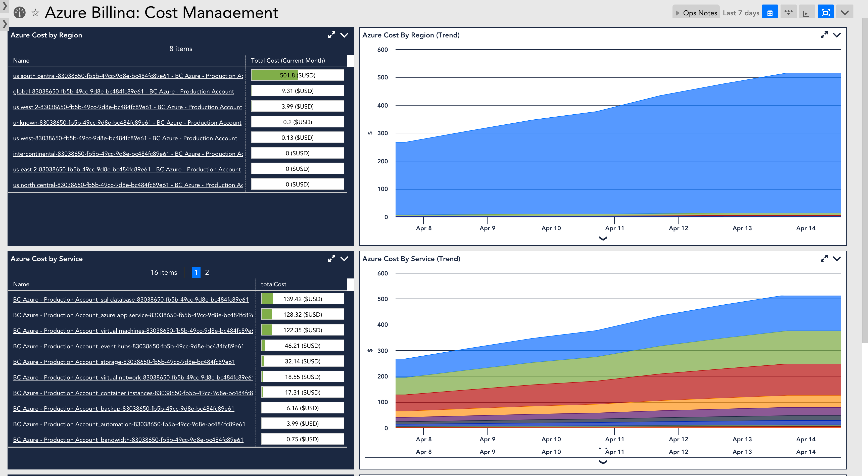Open the backup service link
This screenshot has width=868, height=476.
tap(123, 408)
